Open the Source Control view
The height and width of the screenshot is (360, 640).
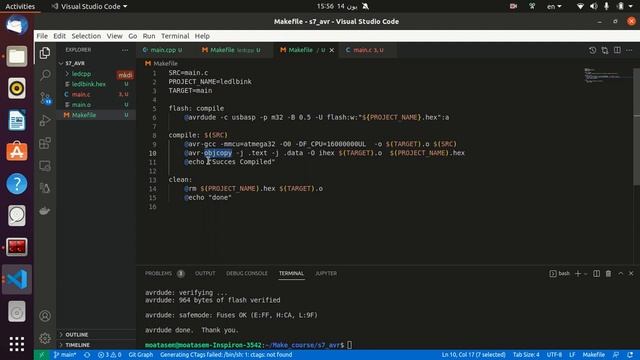tap(45, 98)
